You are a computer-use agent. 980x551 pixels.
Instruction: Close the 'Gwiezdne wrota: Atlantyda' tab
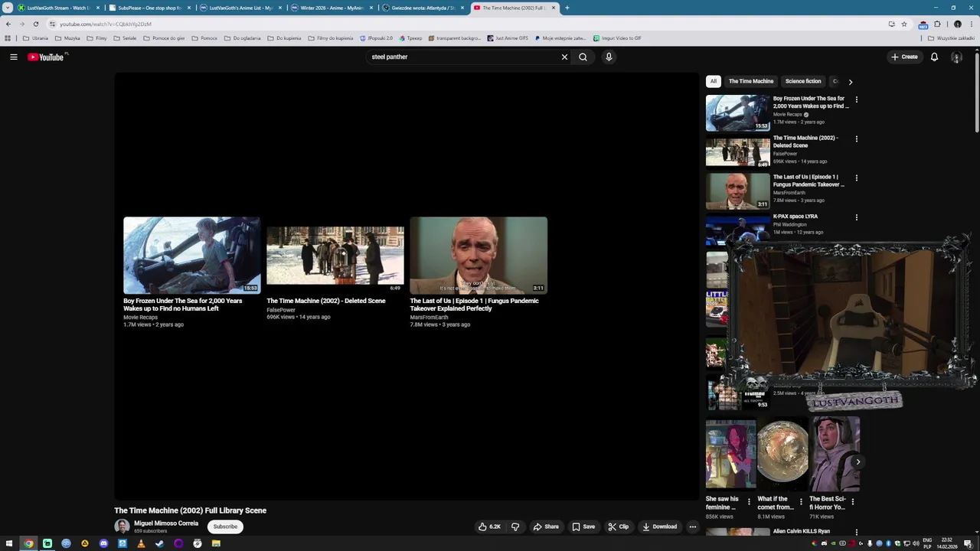tap(462, 8)
